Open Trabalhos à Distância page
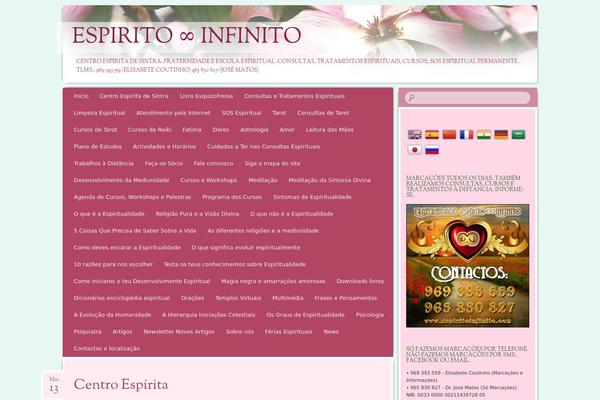Screen dimensions: 600x400 point(104,163)
